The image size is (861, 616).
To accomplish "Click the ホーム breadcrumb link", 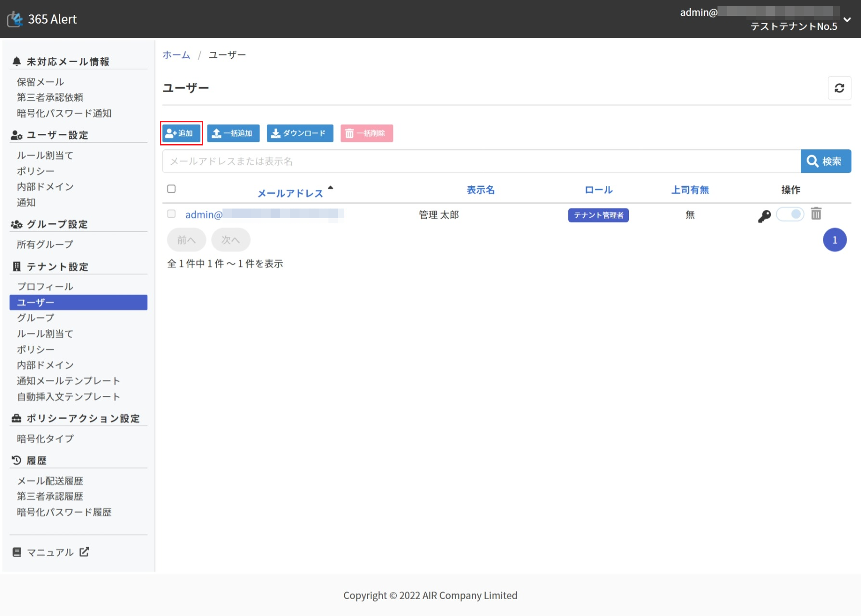I will [x=176, y=55].
